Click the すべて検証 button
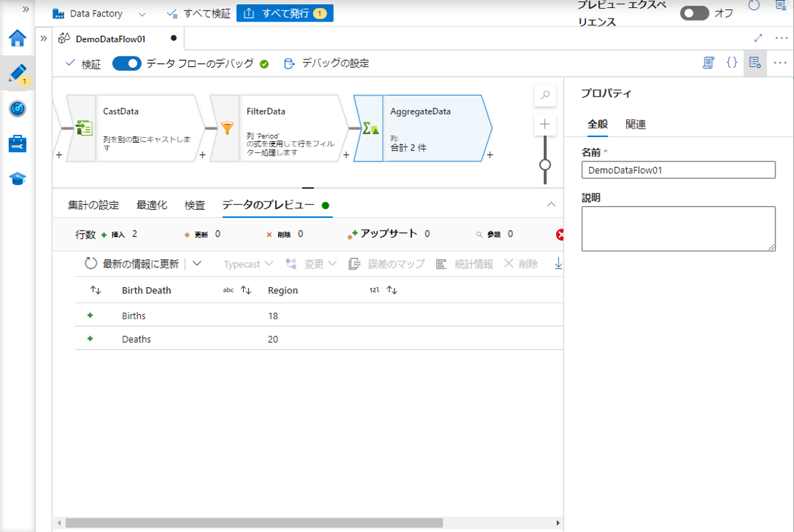The height and width of the screenshot is (532, 794). click(x=198, y=14)
